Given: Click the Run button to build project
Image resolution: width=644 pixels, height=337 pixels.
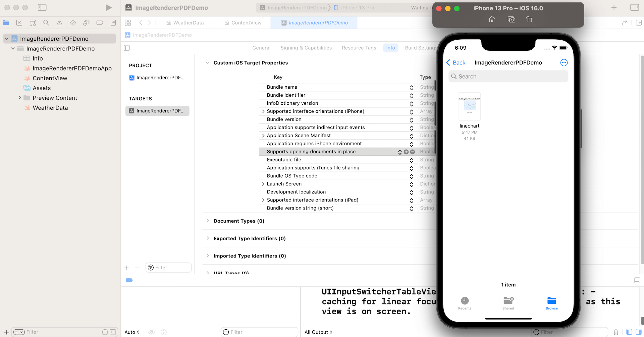Looking at the screenshot, I should point(108,7).
